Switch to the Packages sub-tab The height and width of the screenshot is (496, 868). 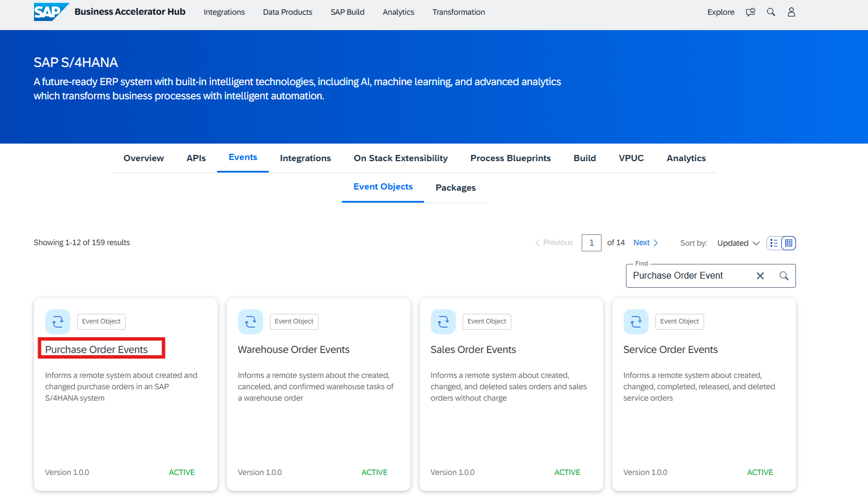455,188
